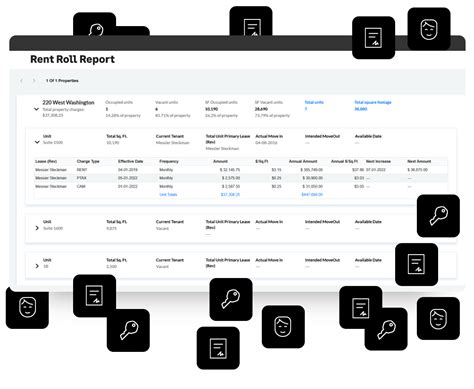Click the Unit Totals link
This screenshot has height=389, width=474.
[168, 194]
